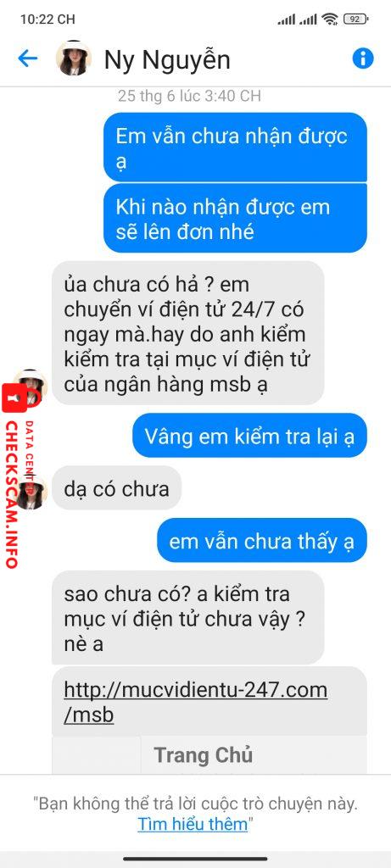Open conversation info icon
Viewport: 391px width, 868px height.
pos(363,58)
